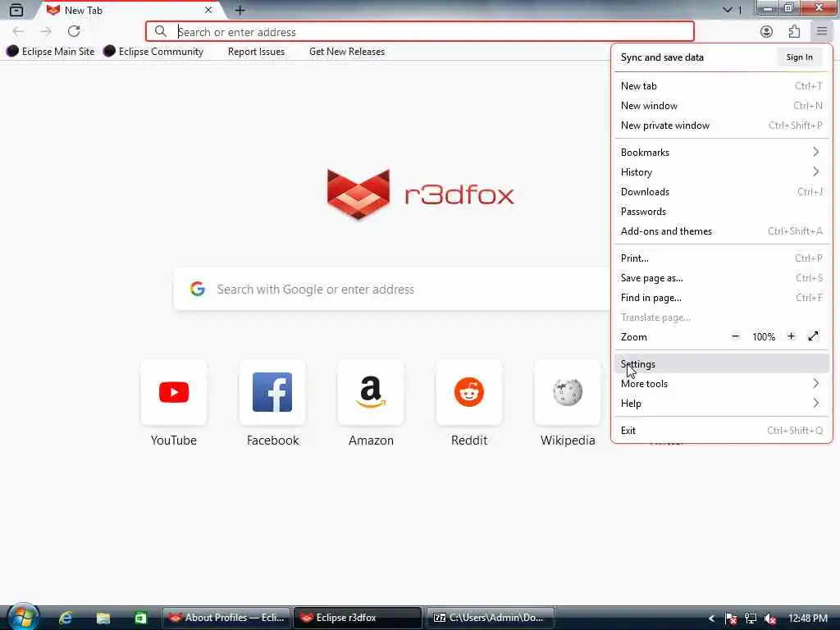Open Eclipse Main Site bookmark
The width and height of the screenshot is (840, 630).
click(50, 52)
